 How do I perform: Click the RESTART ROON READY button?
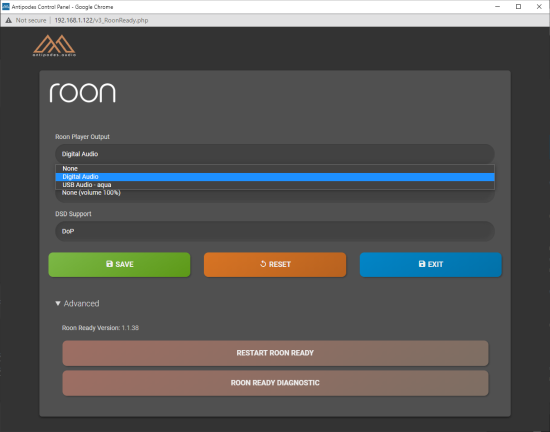click(275, 353)
